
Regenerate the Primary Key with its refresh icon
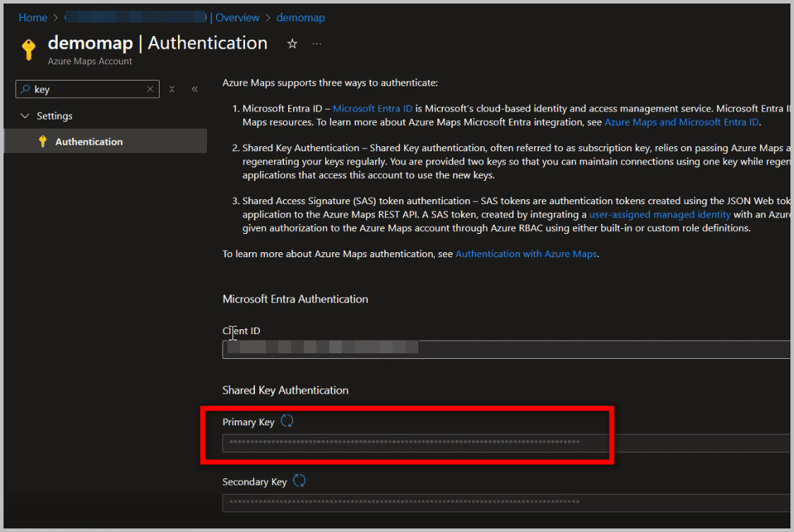pyautogui.click(x=287, y=420)
